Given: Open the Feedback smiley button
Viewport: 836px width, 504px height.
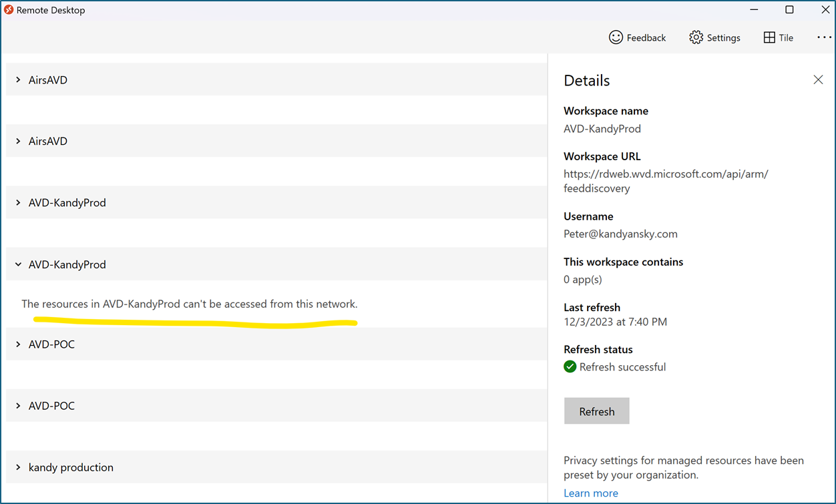Looking at the screenshot, I should (637, 37).
